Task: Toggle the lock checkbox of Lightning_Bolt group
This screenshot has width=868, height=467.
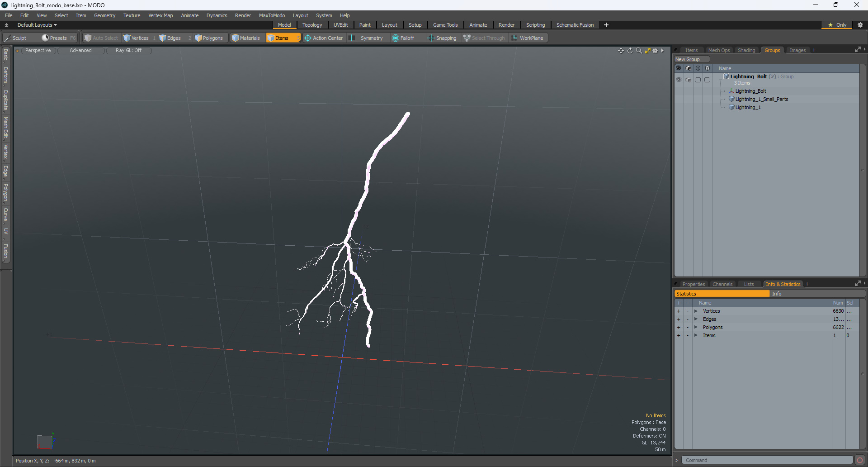Action: click(708, 80)
